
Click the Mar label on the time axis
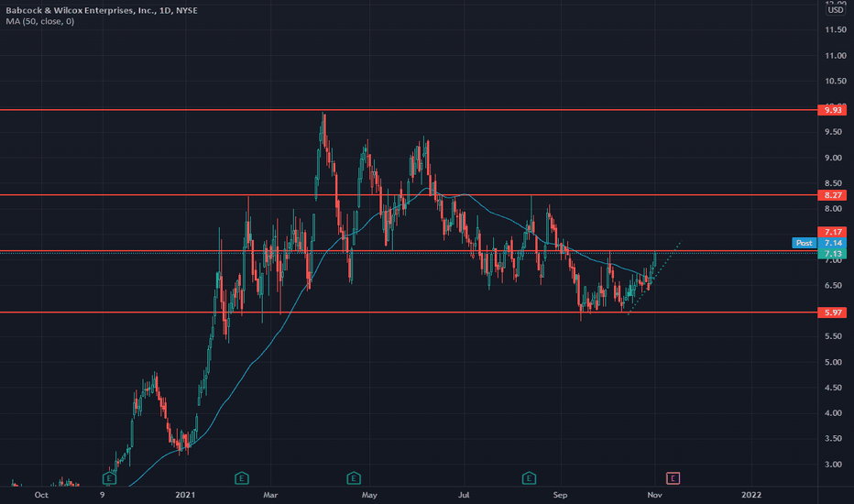(270, 495)
